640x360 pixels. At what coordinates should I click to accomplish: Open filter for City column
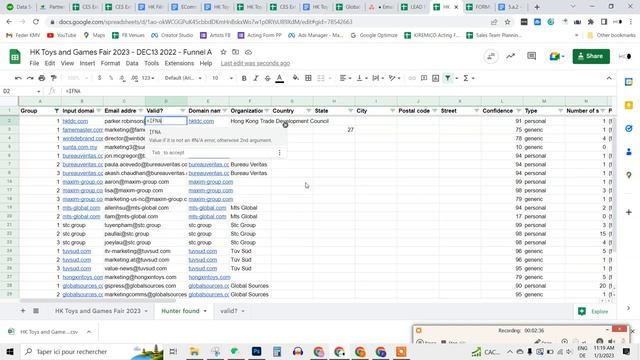pos(392,111)
